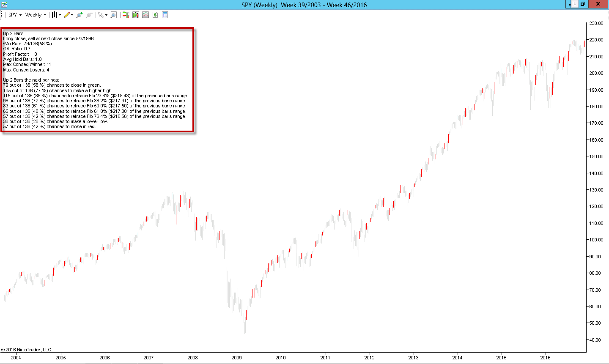Open the SPY instrument dropdown
The height and width of the screenshot is (364, 609).
tap(15, 15)
